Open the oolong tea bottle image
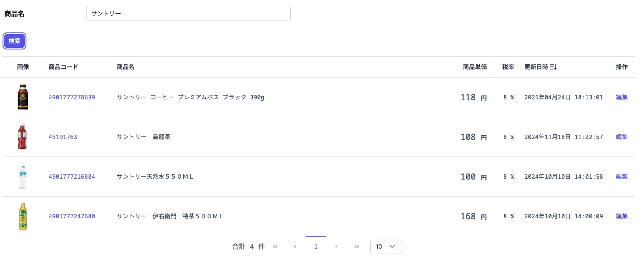 pos(23,137)
